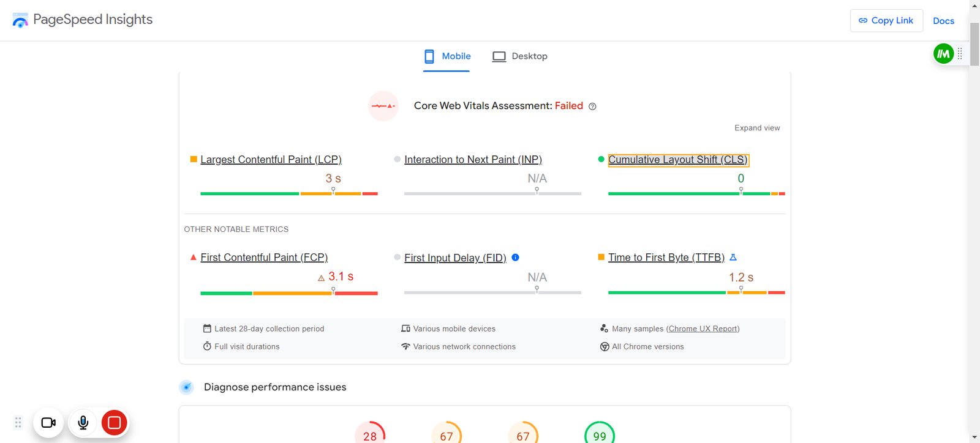Click the TTFB value 1.2 s

[741, 278]
